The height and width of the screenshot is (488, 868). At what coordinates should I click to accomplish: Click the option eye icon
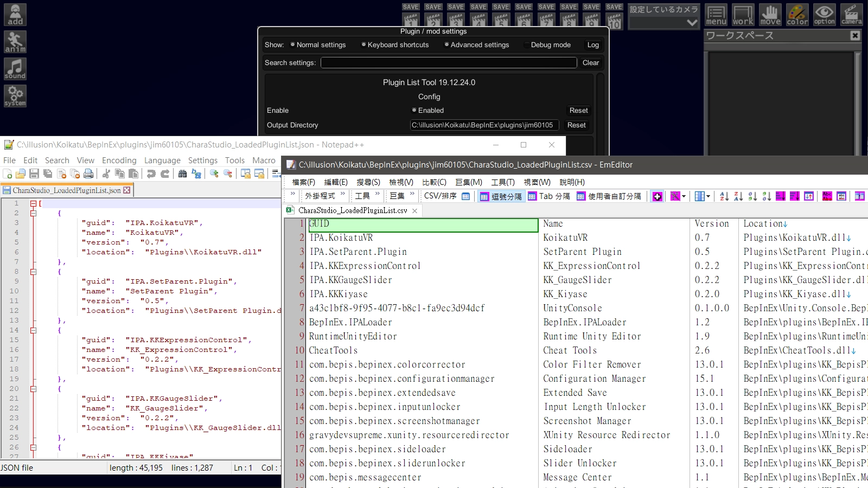point(825,15)
